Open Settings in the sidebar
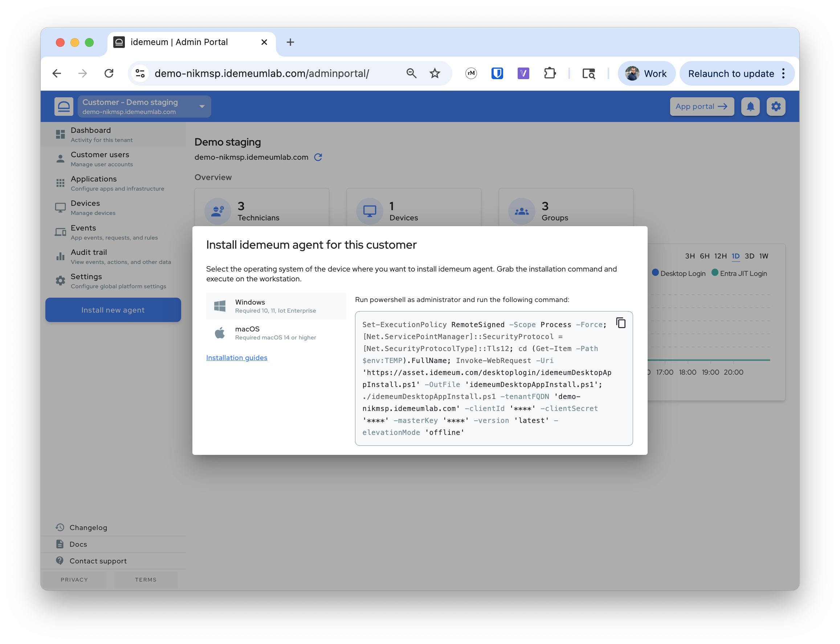Viewport: 840px width, 644px height. tap(113, 281)
